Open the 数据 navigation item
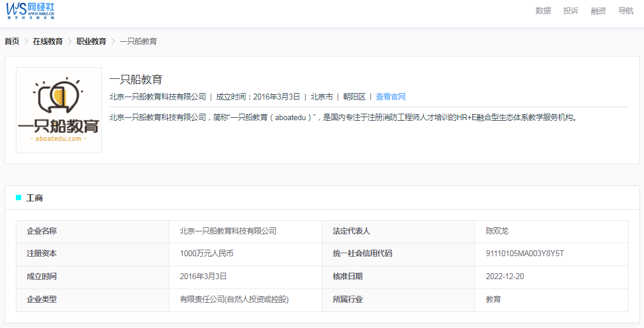Screen dimensions: 644x328 [543, 11]
